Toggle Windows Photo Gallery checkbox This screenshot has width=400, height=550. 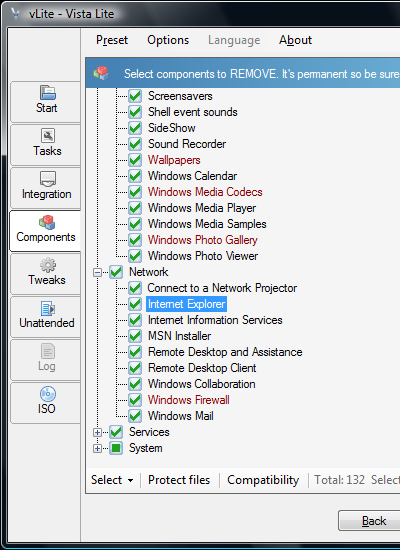click(135, 240)
